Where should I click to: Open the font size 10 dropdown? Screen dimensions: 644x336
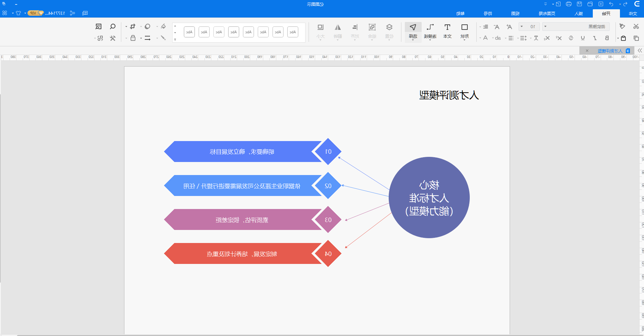[x=529, y=26]
